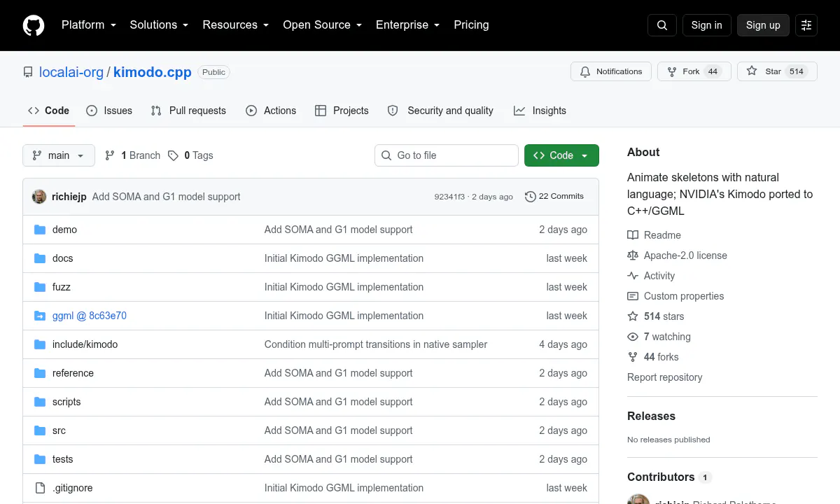
Task: Open the main branch selector dropdown
Action: click(x=59, y=155)
